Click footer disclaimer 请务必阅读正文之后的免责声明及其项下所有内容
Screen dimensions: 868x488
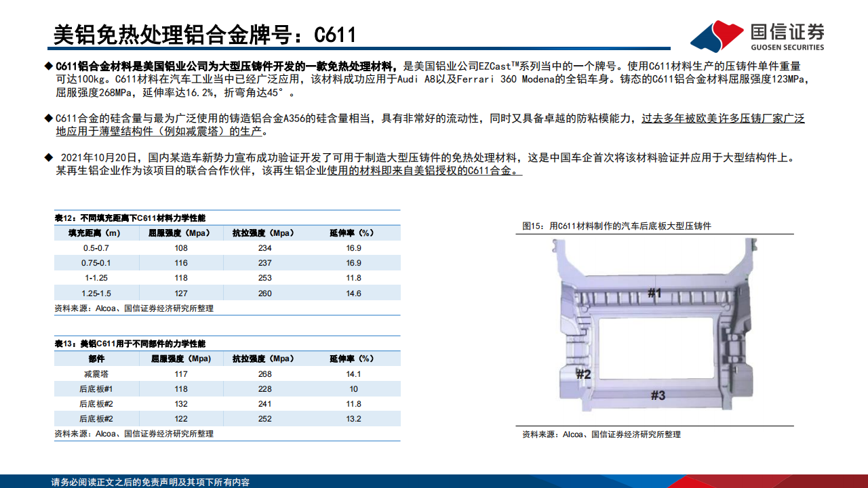[x=151, y=482]
